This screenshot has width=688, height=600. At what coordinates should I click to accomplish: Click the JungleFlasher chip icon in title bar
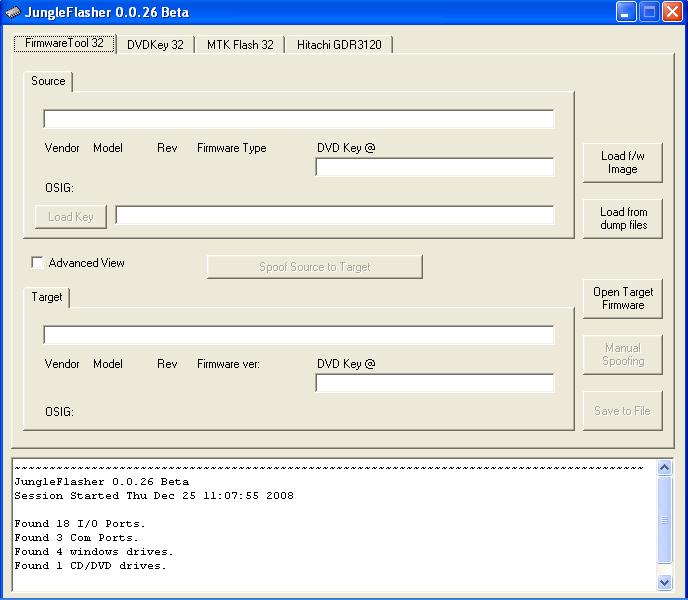(13, 12)
